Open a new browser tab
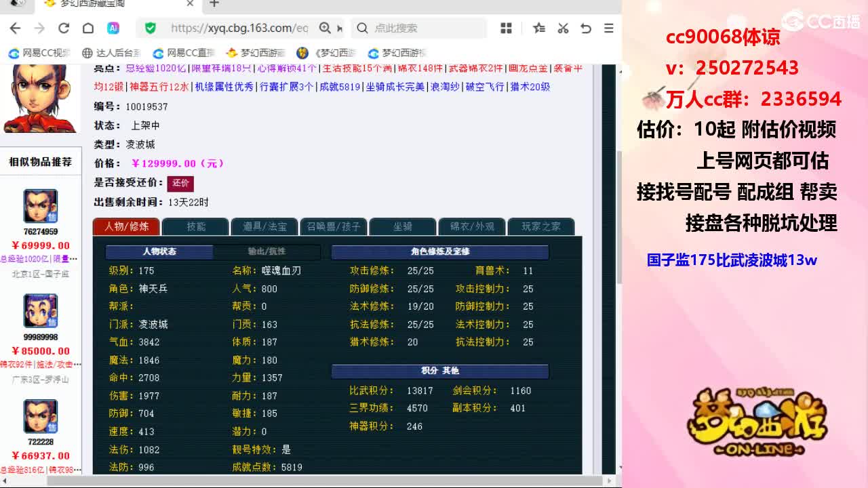The width and height of the screenshot is (868, 488). pyautogui.click(x=214, y=3)
